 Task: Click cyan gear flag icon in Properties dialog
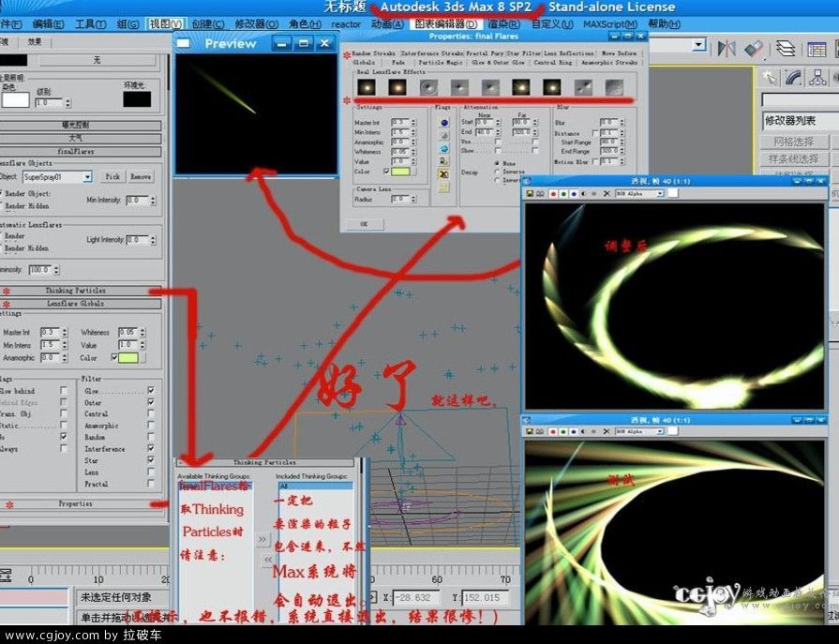[444, 149]
